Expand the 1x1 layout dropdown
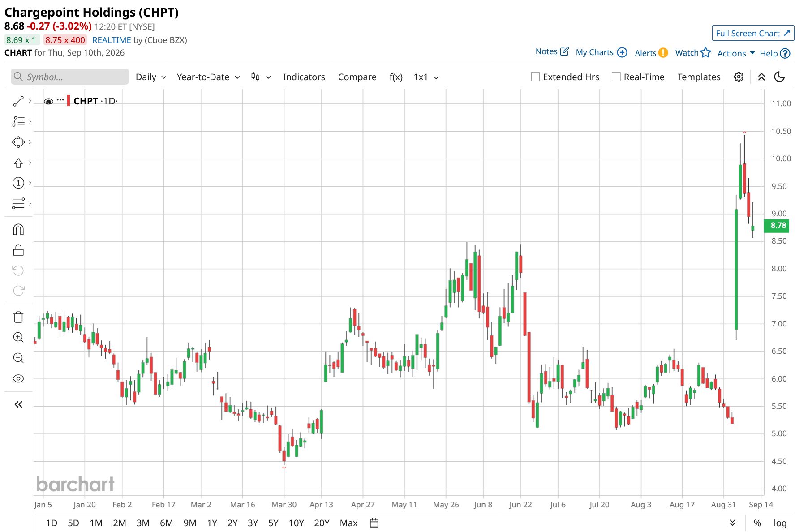 [x=426, y=77]
